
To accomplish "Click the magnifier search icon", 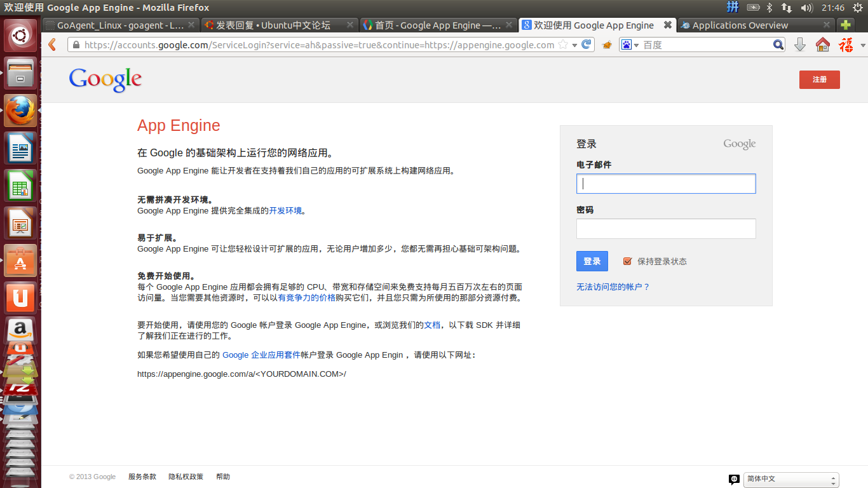I will pyautogui.click(x=778, y=45).
